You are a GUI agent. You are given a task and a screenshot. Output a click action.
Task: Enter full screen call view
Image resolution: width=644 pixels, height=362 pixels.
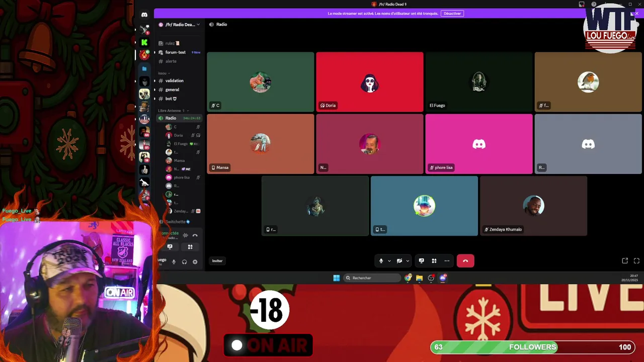pyautogui.click(x=636, y=260)
